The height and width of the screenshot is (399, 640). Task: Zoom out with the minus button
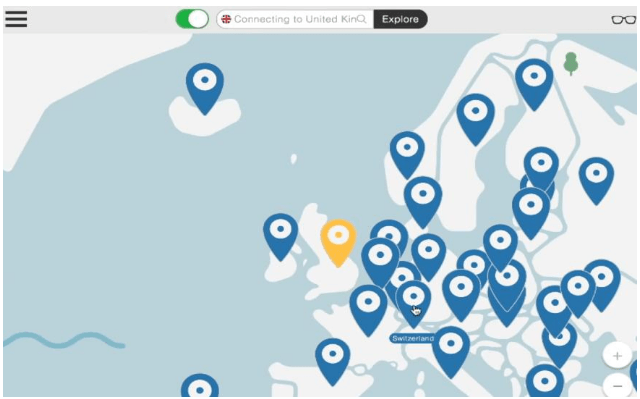tap(617, 386)
